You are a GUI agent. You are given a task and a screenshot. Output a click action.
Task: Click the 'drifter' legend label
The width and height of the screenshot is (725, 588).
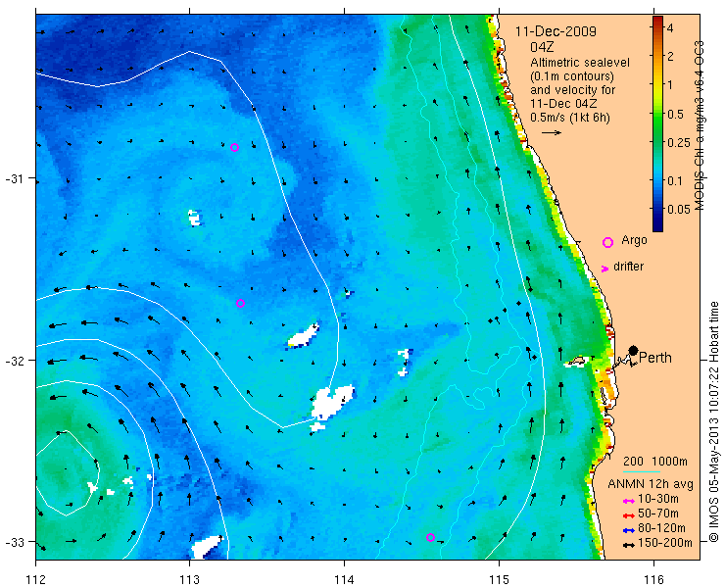[628, 267]
